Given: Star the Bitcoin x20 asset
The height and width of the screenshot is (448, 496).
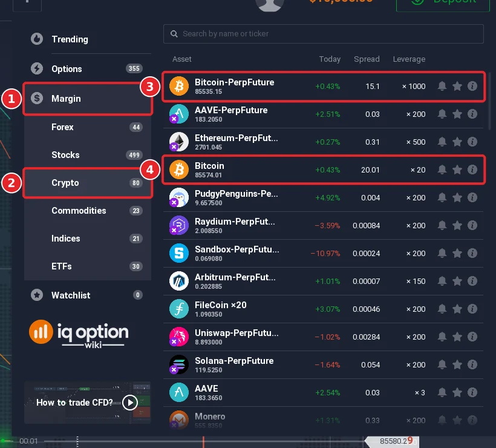Looking at the screenshot, I should [457, 170].
